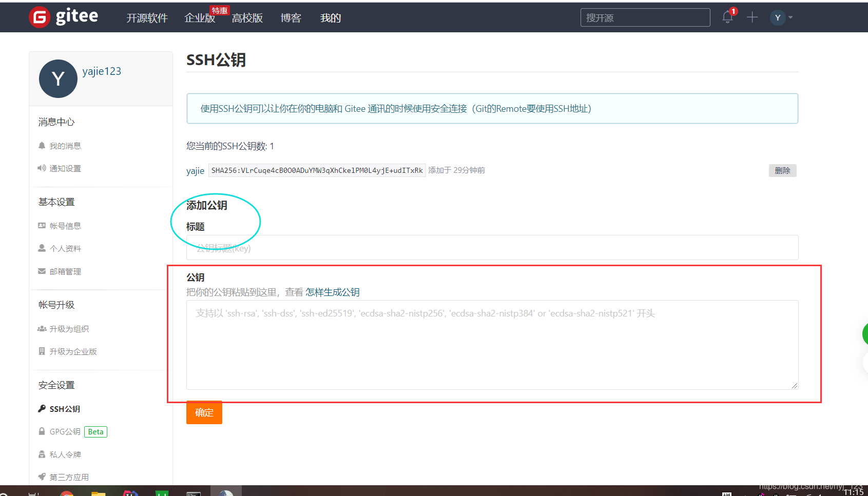
Task: Click envelope icon beside 邮箱管理
Action: pyautogui.click(x=42, y=271)
